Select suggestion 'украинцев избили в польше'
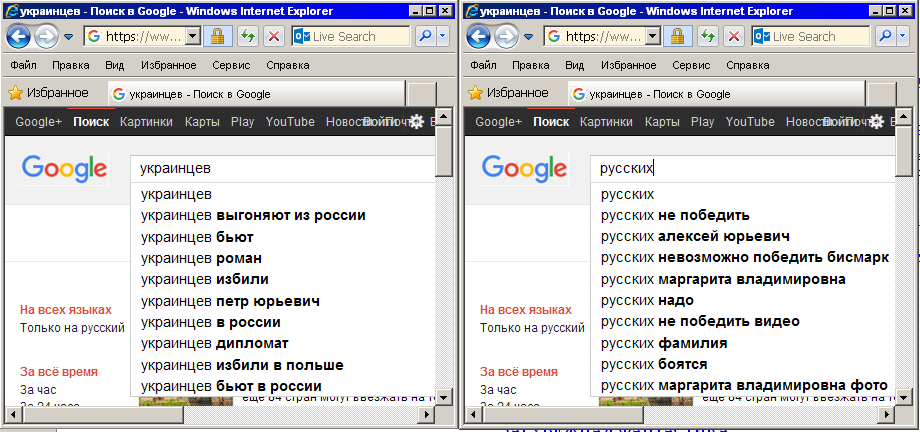The height and width of the screenshot is (432, 920). [x=283, y=365]
